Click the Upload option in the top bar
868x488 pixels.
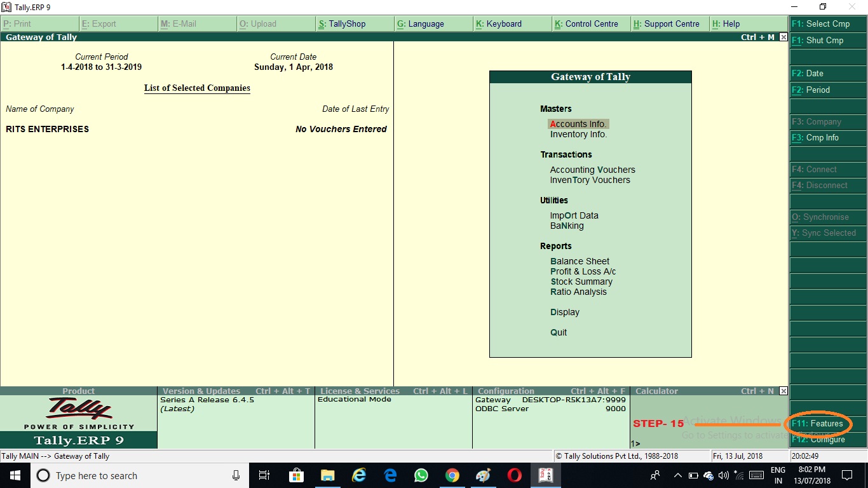(x=276, y=24)
